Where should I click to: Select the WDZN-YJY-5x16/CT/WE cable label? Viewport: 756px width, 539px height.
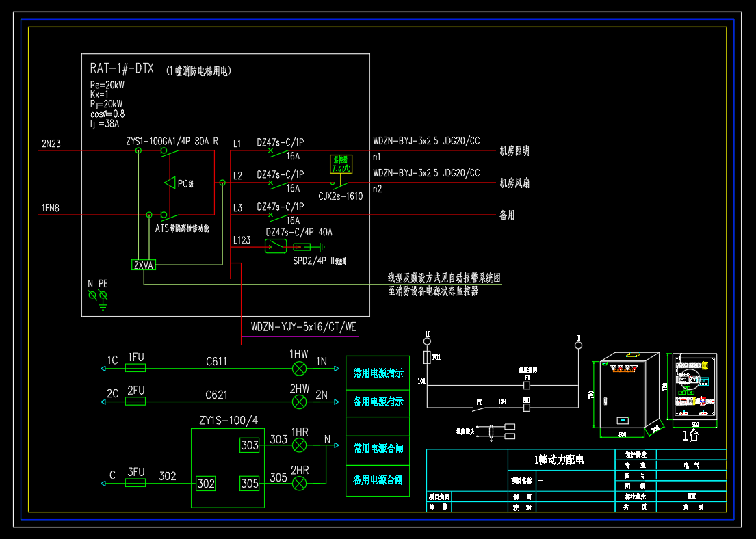coord(303,327)
